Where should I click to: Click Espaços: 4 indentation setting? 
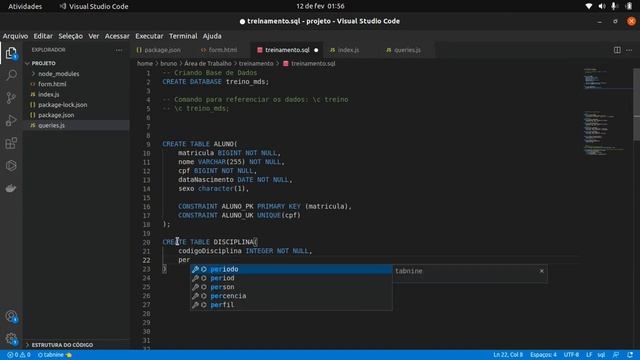pyautogui.click(x=543, y=355)
